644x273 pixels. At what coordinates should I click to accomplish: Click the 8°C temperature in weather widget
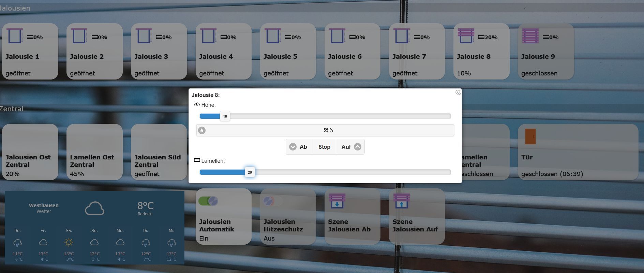coord(145,205)
